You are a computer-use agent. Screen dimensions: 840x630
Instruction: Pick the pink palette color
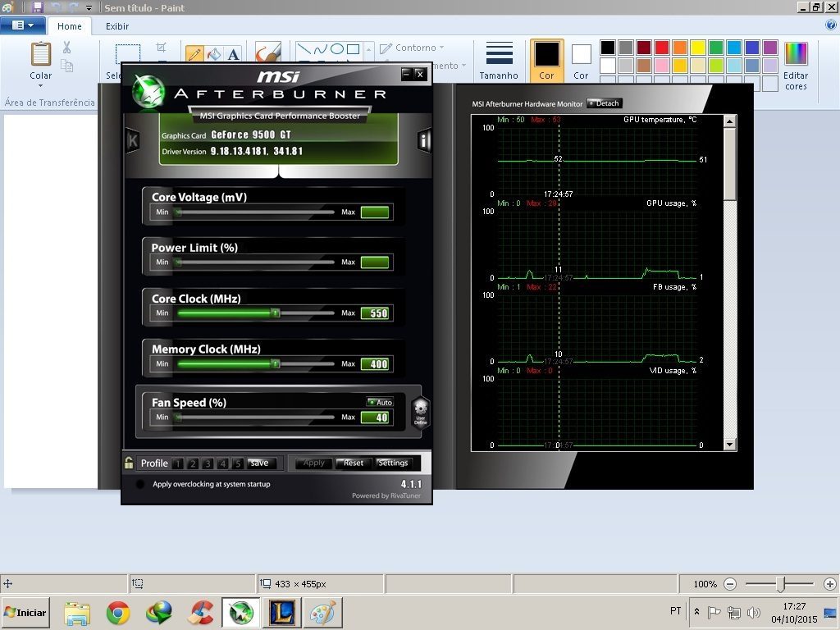pyautogui.click(x=662, y=66)
